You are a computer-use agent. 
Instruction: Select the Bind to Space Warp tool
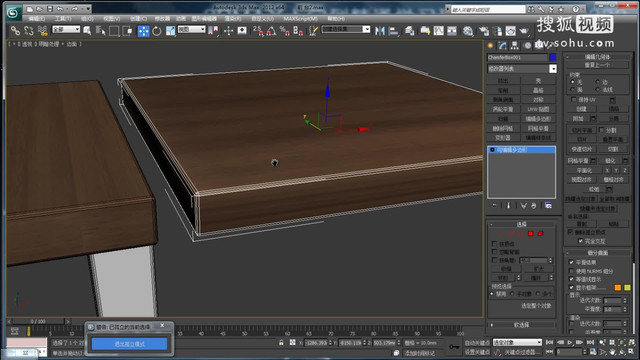(x=42, y=31)
